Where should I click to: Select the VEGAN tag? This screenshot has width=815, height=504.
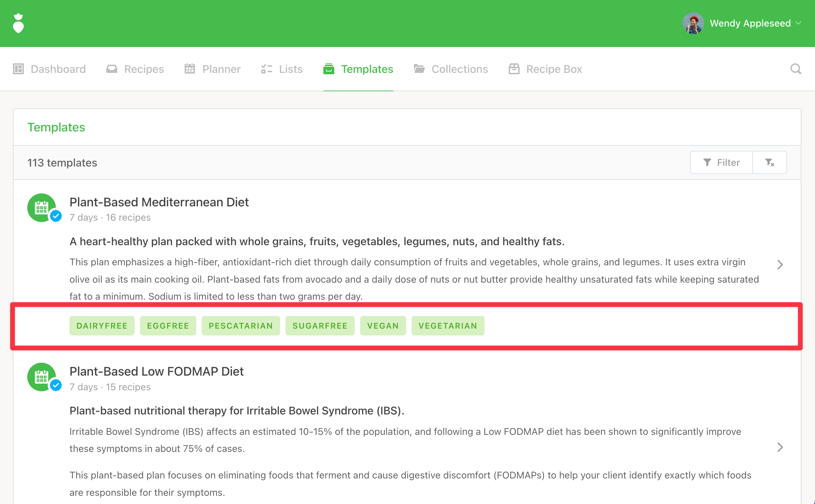[x=383, y=326]
